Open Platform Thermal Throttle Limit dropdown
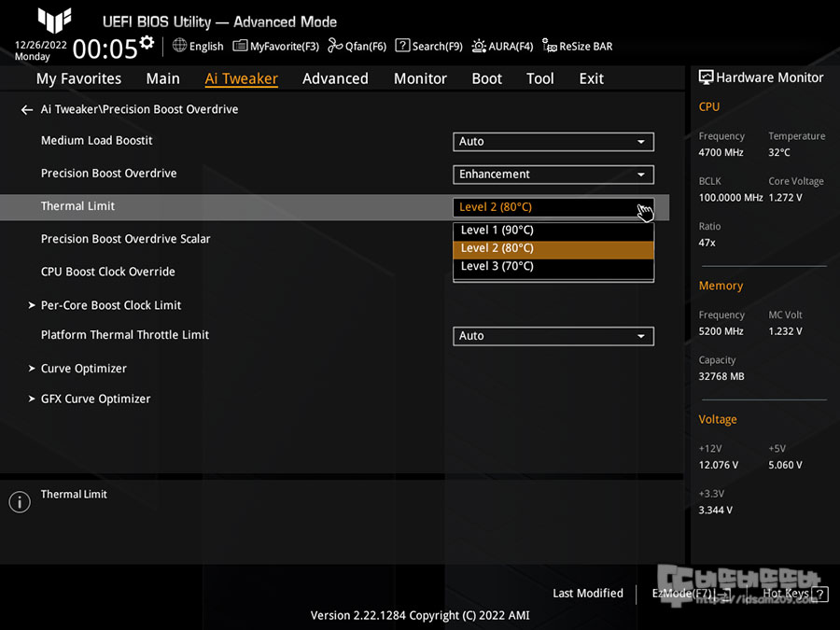This screenshot has width=840, height=630. [553, 336]
